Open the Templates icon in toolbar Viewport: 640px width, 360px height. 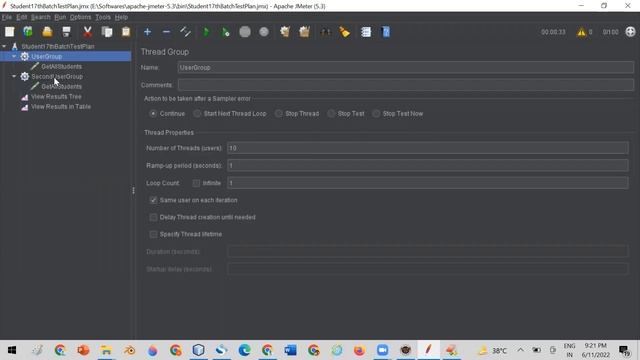28,32
